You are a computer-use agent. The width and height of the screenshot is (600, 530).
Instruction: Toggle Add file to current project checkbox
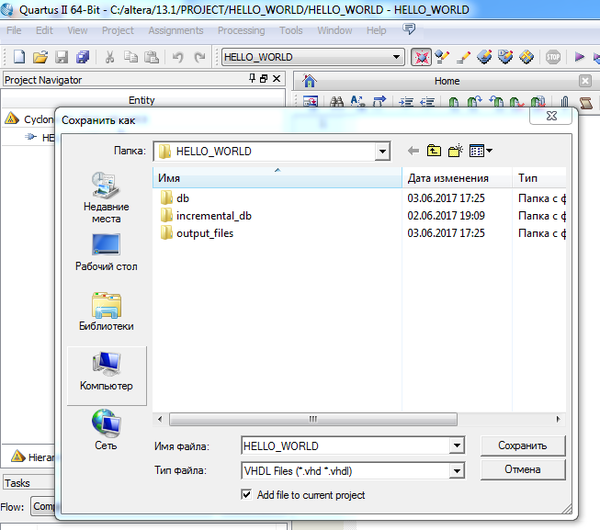[x=247, y=495]
